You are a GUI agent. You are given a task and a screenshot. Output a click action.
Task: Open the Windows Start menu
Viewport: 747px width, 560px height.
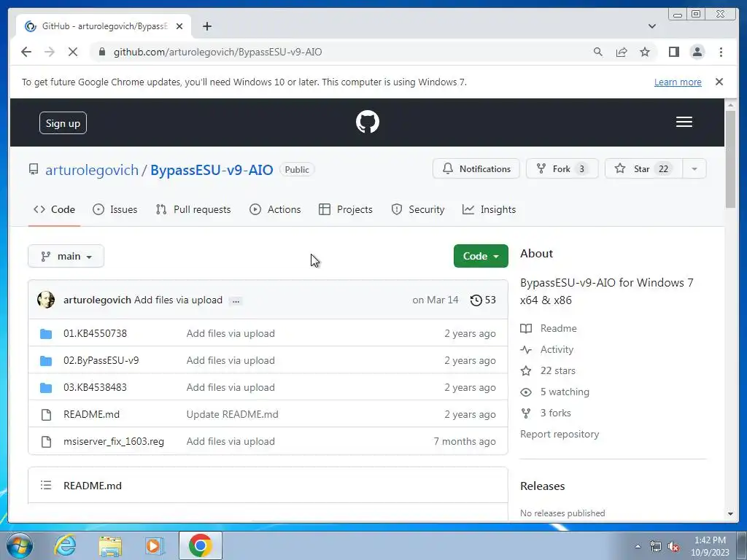20,545
